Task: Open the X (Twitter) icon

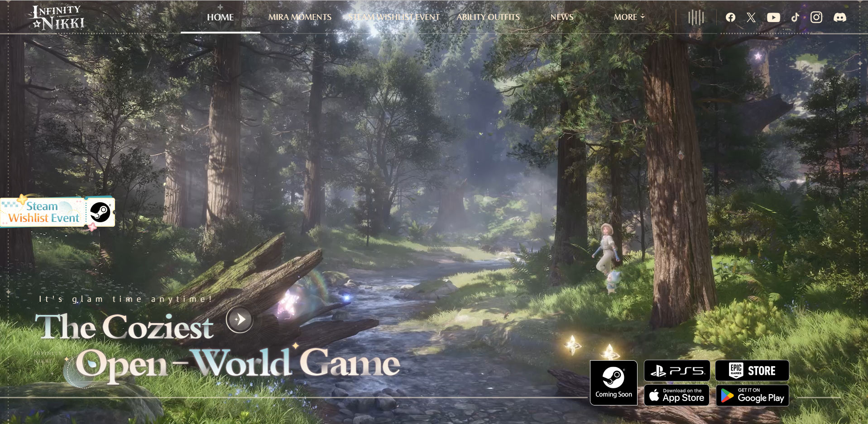Action: (x=751, y=17)
